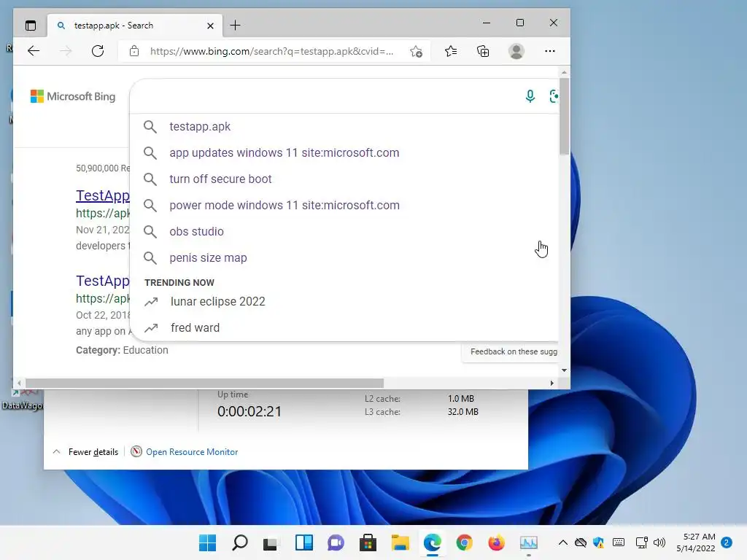Click the address bar URL
Screen dimensions: 747x560
[x=271, y=52]
